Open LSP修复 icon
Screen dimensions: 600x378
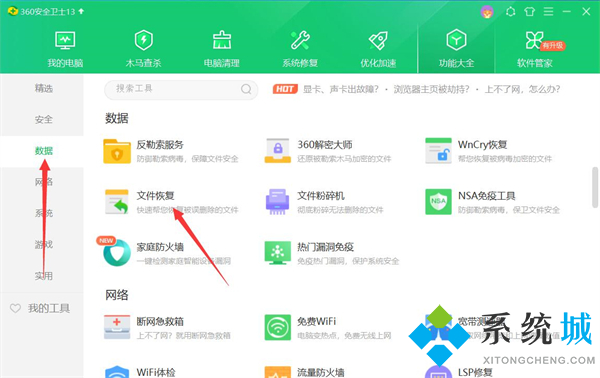[439, 372]
